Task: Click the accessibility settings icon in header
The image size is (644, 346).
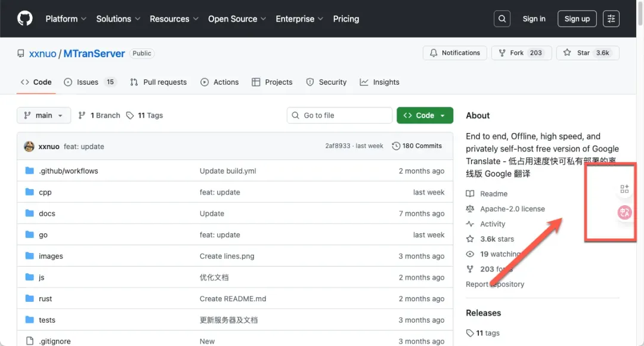Action: tap(611, 18)
